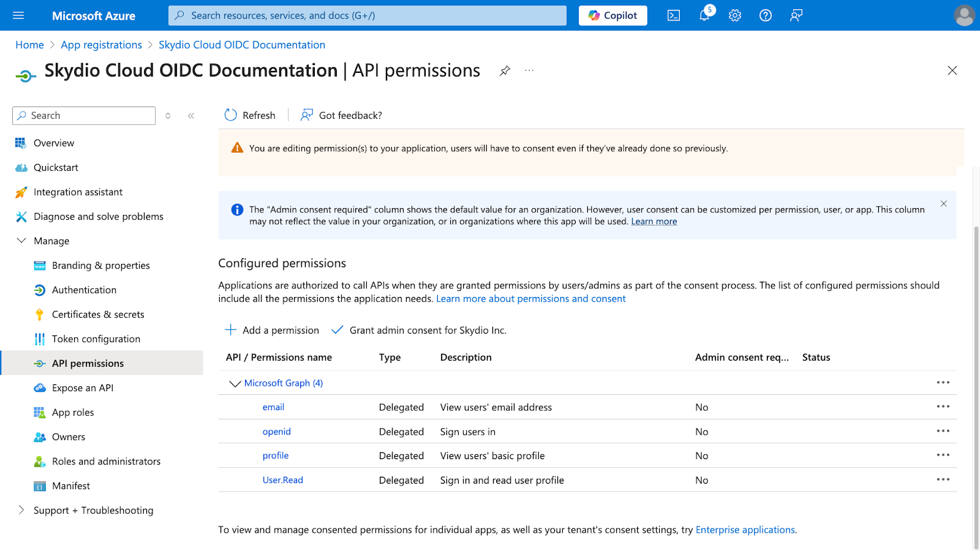980x551 pixels.
Task: Click the Microsoft Azure logo text
Action: click(94, 16)
